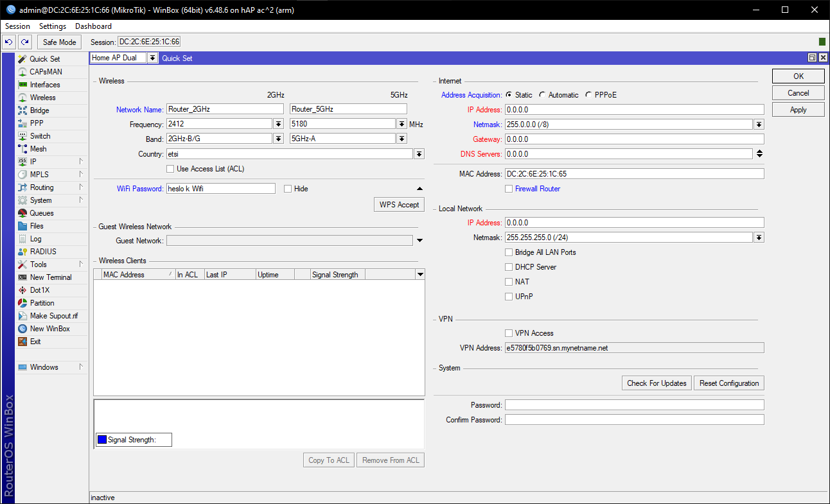Expand the Country dropdown list

coord(419,154)
